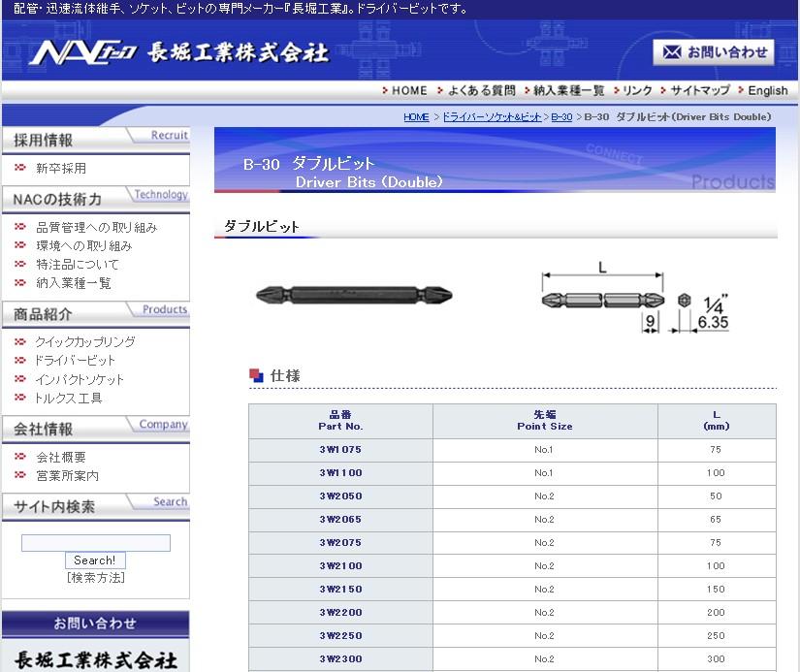Click the 長堀工業株式会社 sidebar footer logo
The width and height of the screenshot is (800, 672).
(x=95, y=659)
